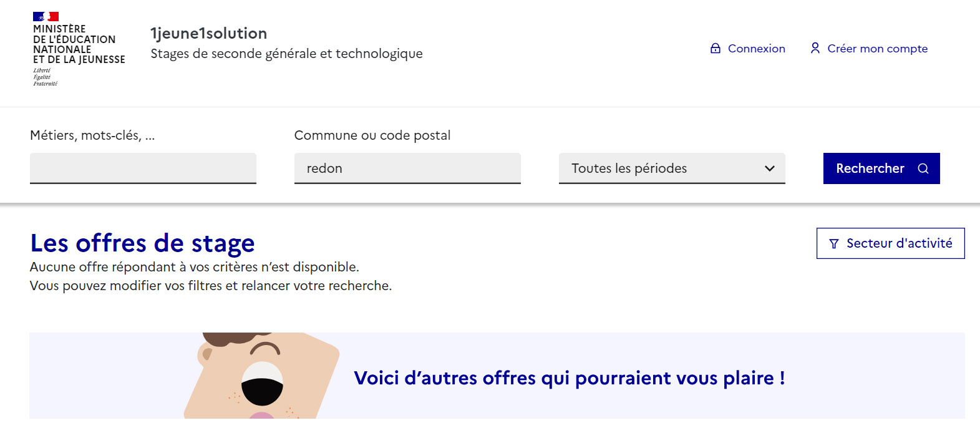980x448 pixels.
Task: Click the user icon beside Créer mon compte
Action: coord(815,48)
